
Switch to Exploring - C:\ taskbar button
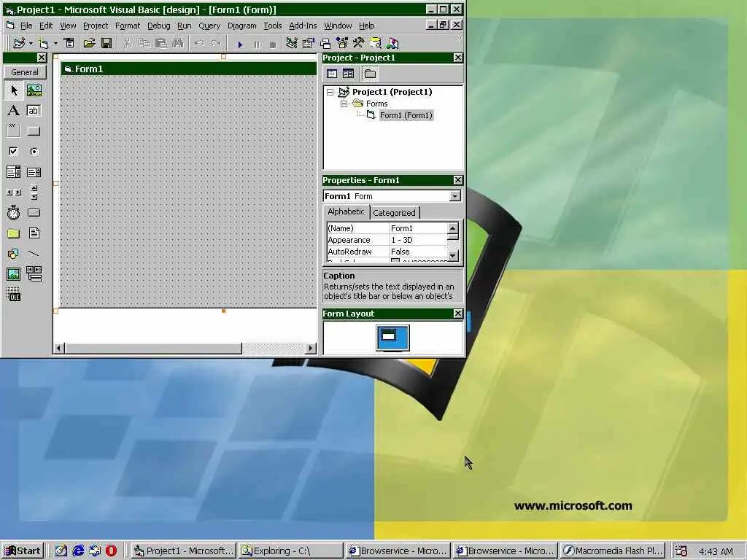point(290,551)
